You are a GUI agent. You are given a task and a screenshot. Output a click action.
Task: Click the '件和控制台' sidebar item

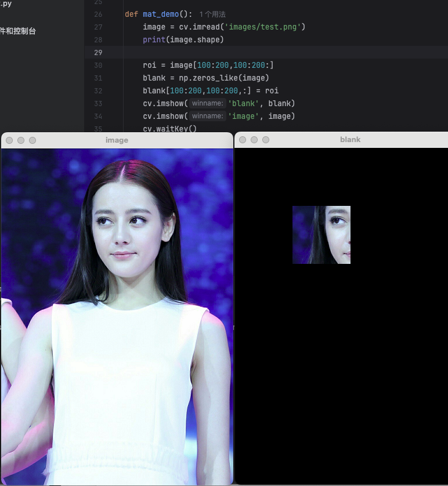(17, 31)
